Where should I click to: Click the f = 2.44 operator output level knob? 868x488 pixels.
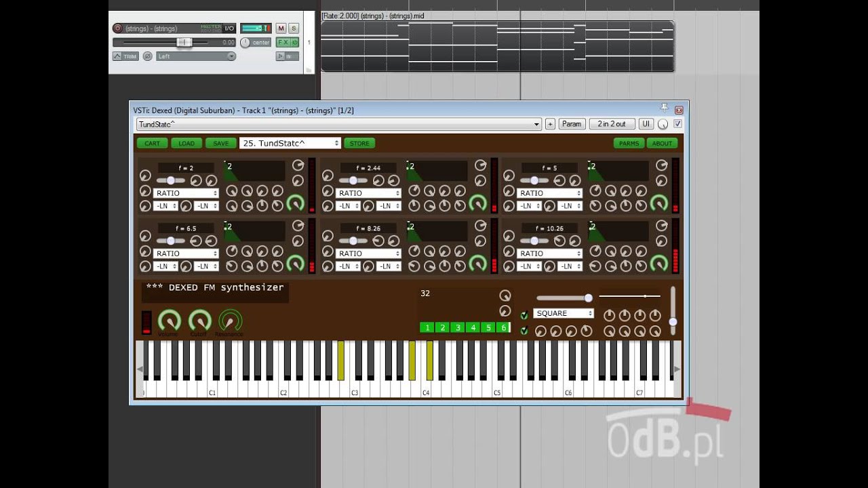(477, 203)
